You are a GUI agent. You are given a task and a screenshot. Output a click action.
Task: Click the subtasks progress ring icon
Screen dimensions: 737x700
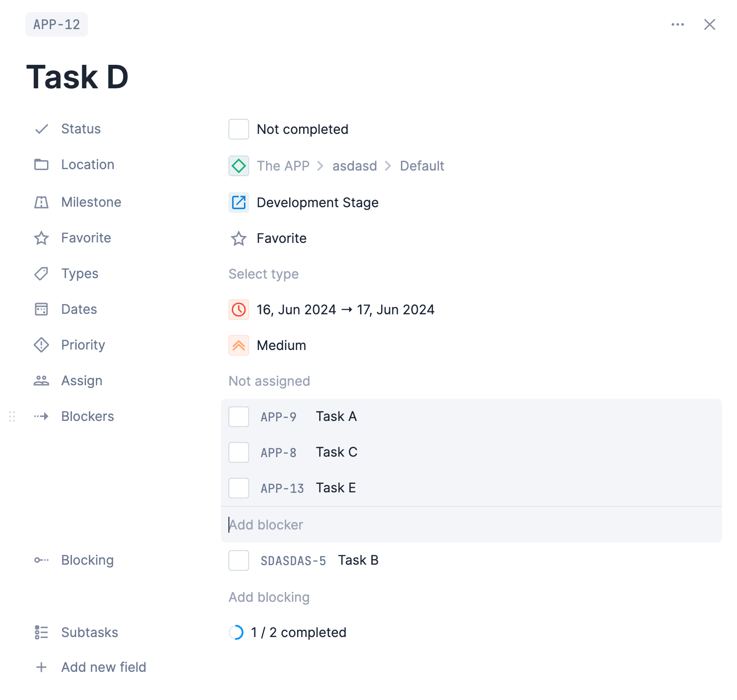pyautogui.click(x=236, y=633)
